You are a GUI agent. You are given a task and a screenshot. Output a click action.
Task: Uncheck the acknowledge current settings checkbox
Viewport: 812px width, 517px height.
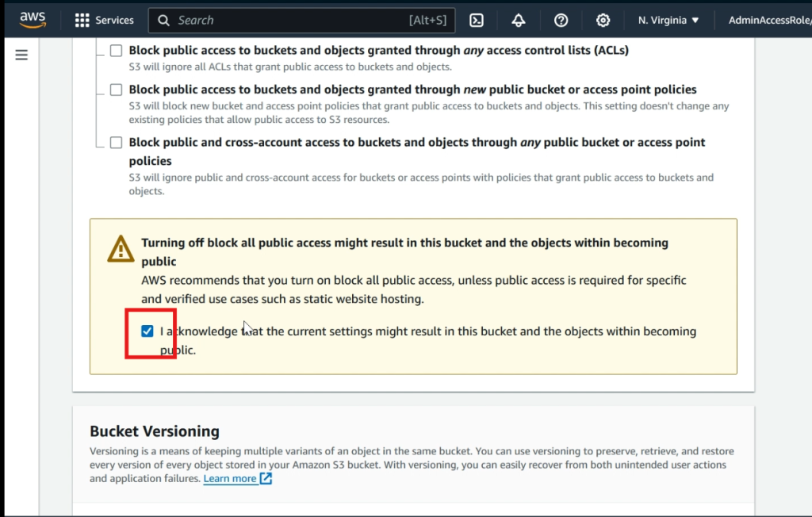[147, 331]
